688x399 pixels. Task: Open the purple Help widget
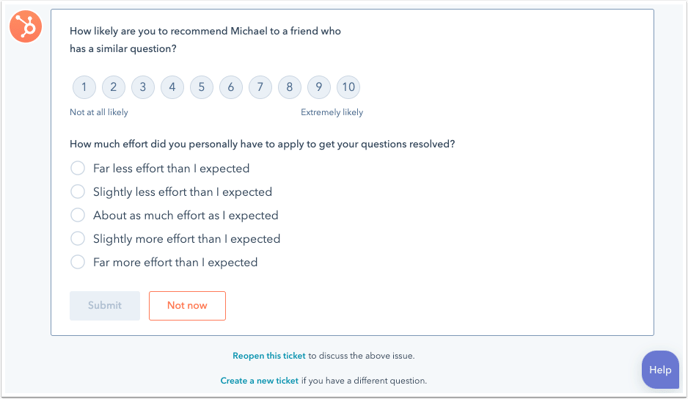660,370
